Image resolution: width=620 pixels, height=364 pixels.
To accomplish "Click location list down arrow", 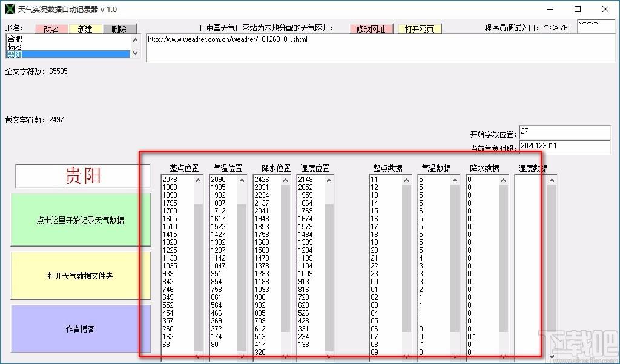I will coord(135,53).
